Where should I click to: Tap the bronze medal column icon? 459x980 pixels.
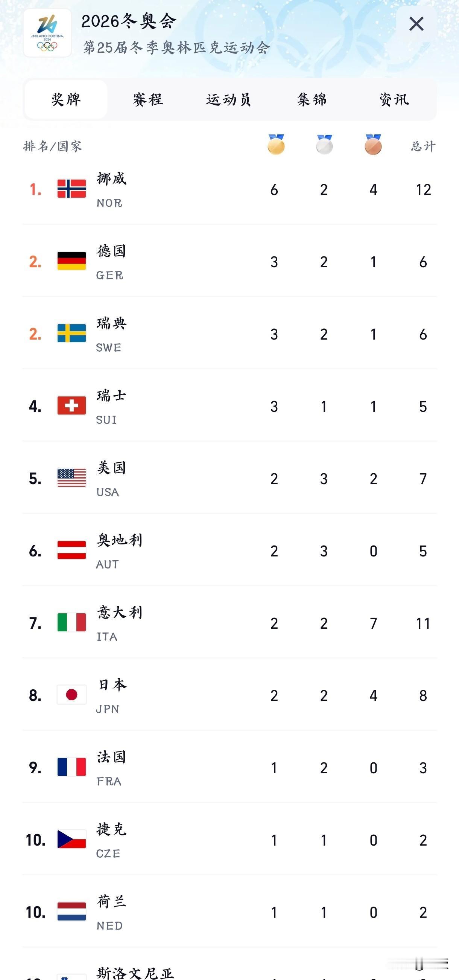(x=373, y=145)
